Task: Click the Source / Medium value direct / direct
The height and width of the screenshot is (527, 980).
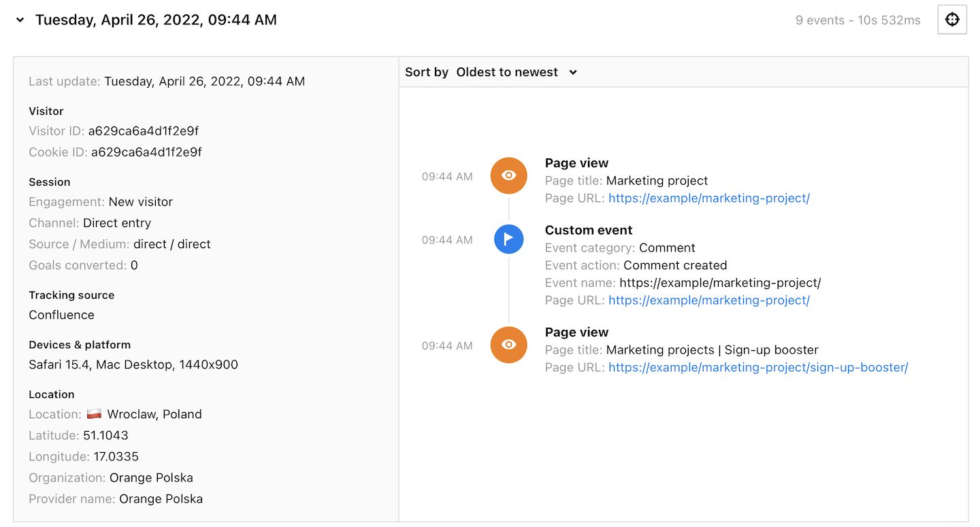Action: (x=172, y=244)
